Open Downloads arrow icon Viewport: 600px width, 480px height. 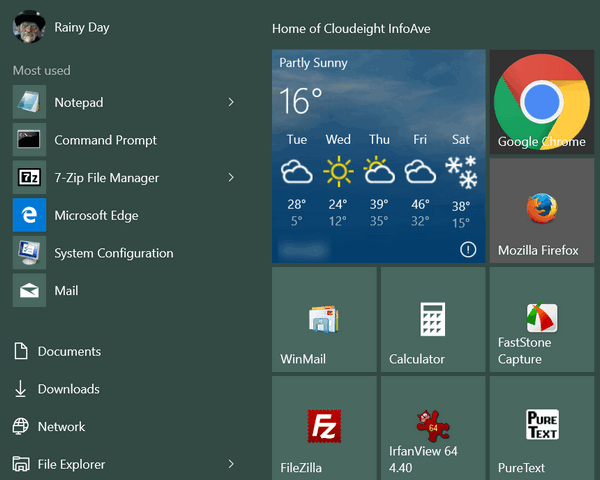pos(20,389)
